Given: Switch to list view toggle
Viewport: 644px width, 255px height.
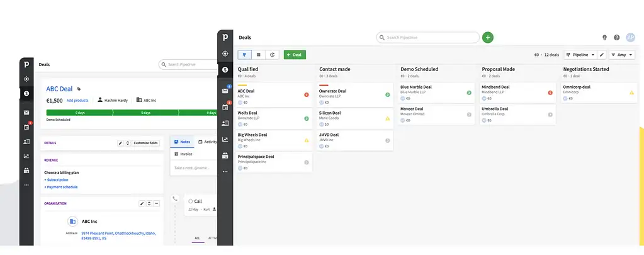Looking at the screenshot, I should pyautogui.click(x=258, y=55).
